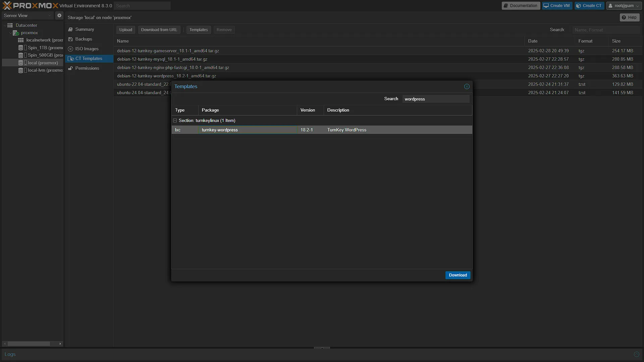Image resolution: width=644 pixels, height=362 pixels.
Task: Sort content by Size column
Action: (x=625, y=41)
